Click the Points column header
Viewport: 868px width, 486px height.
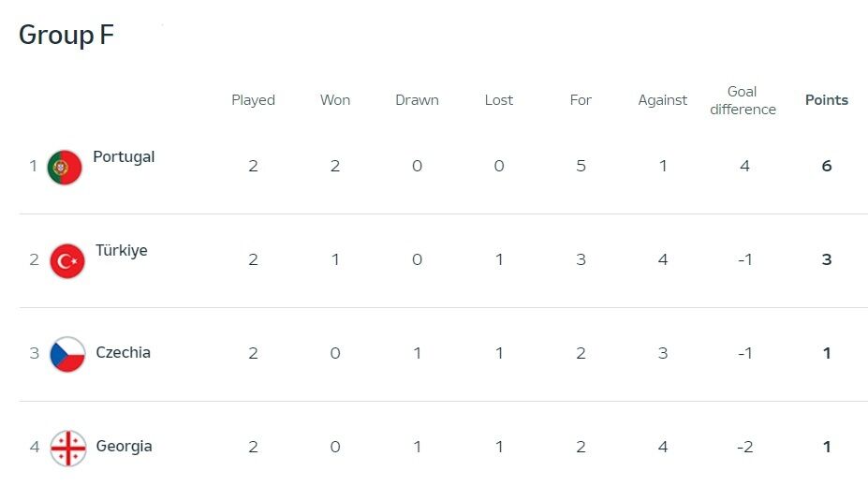826,100
